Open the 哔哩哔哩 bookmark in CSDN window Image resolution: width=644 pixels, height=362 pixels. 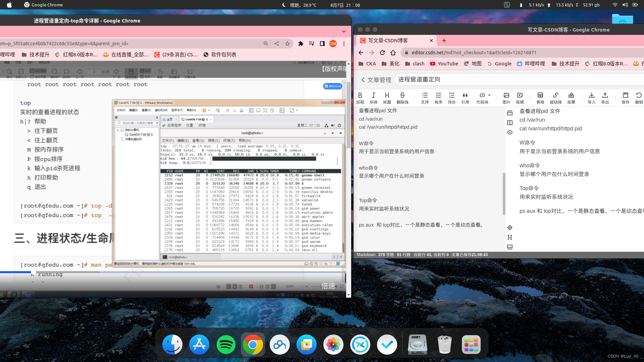(531, 64)
